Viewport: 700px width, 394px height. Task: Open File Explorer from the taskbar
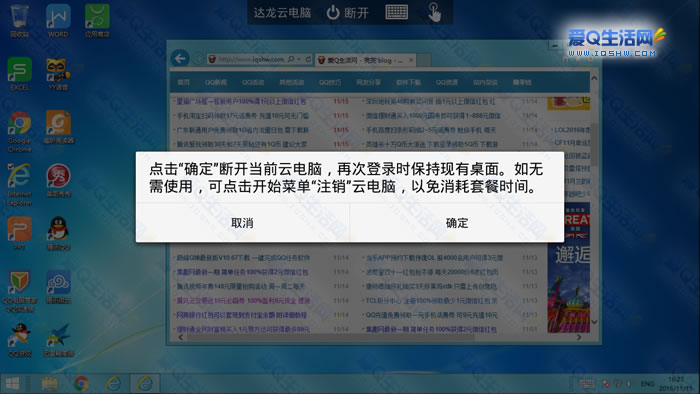49,383
